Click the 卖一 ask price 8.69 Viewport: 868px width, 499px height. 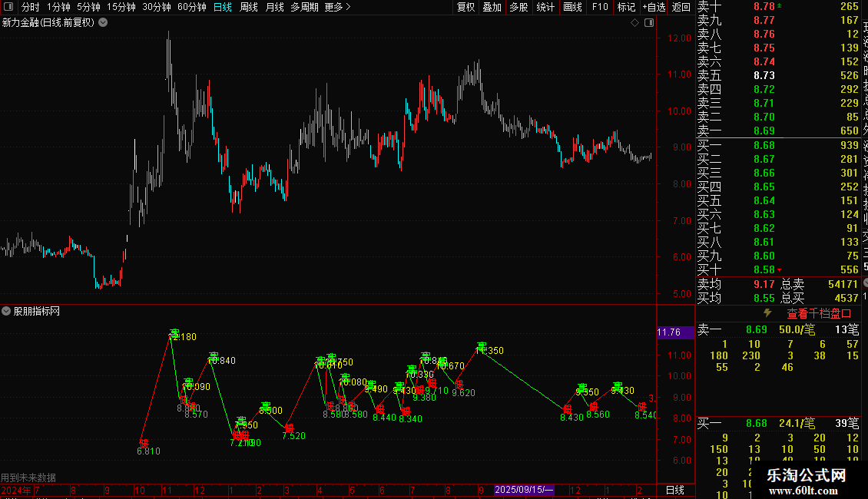coord(764,131)
